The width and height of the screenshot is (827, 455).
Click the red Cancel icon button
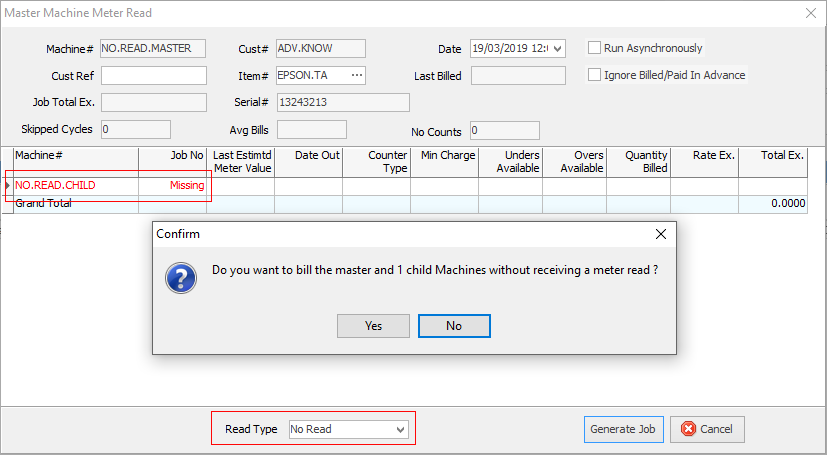click(708, 429)
